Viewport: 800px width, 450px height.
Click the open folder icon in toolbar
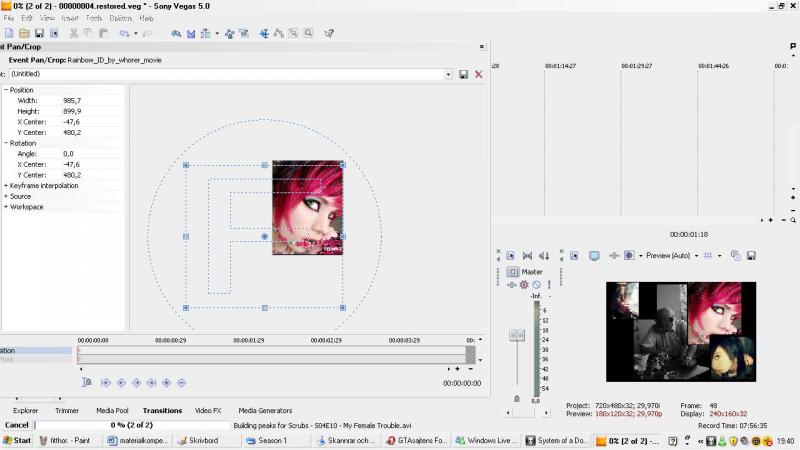[x=24, y=33]
